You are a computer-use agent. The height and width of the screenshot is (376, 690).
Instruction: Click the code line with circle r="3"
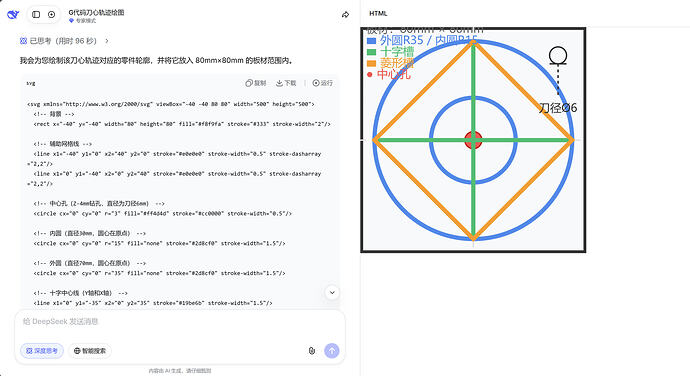pos(162,214)
